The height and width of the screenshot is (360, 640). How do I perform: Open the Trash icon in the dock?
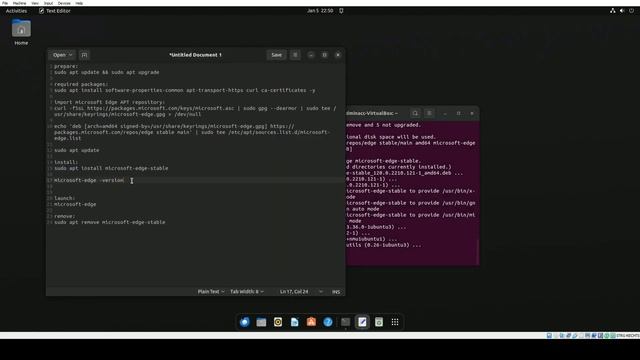point(379,322)
